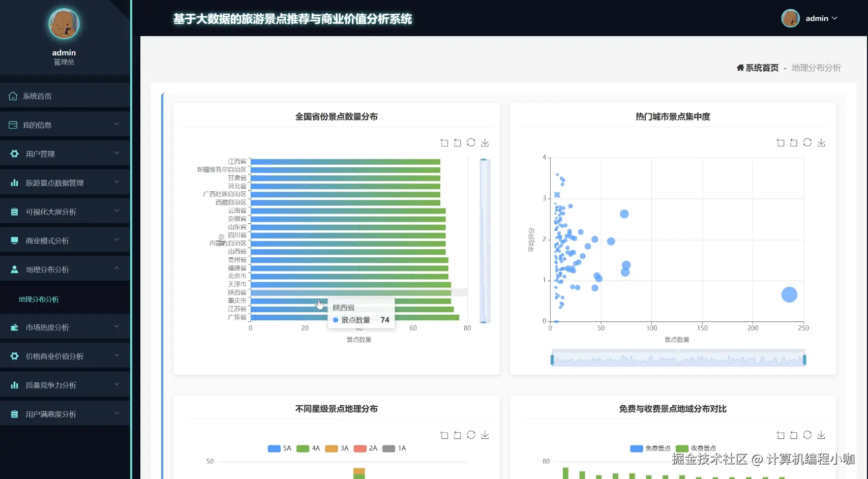Open 旅游景点数据管理 menu
The image size is (868, 479).
65,183
